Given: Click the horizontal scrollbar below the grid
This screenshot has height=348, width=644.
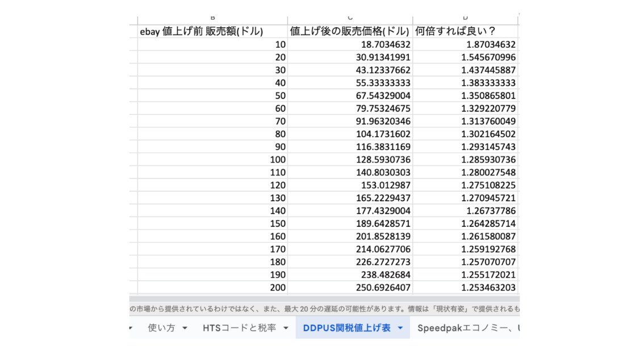Looking at the screenshot, I should click(x=324, y=298).
